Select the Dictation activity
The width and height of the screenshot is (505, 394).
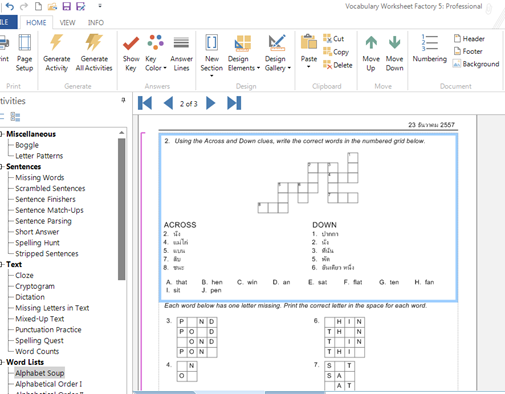(30, 297)
